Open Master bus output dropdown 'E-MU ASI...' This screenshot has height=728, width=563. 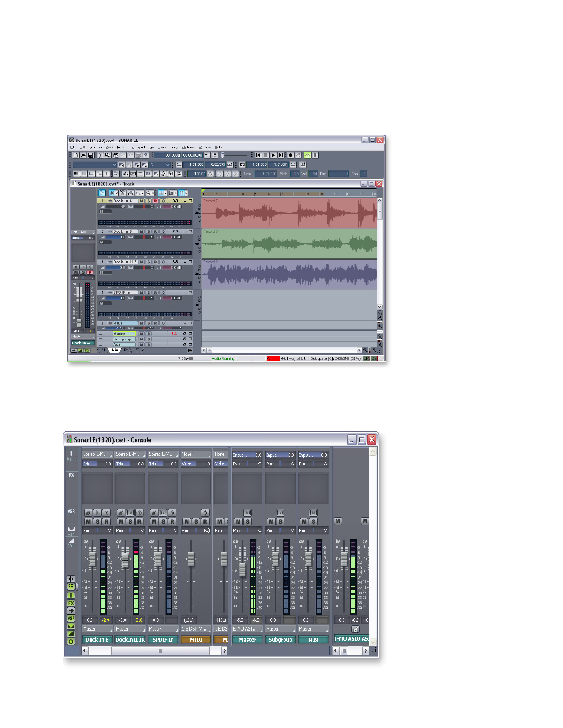pyautogui.click(x=247, y=629)
